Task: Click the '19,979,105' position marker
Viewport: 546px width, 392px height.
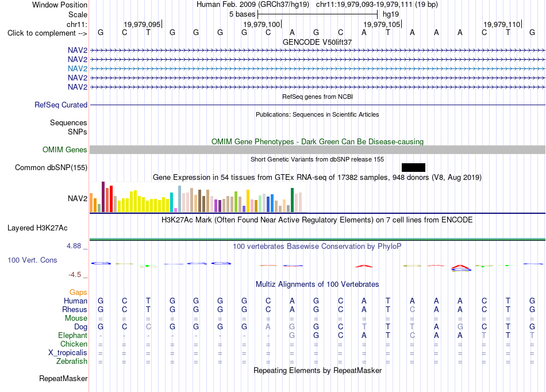Action: tap(382, 24)
